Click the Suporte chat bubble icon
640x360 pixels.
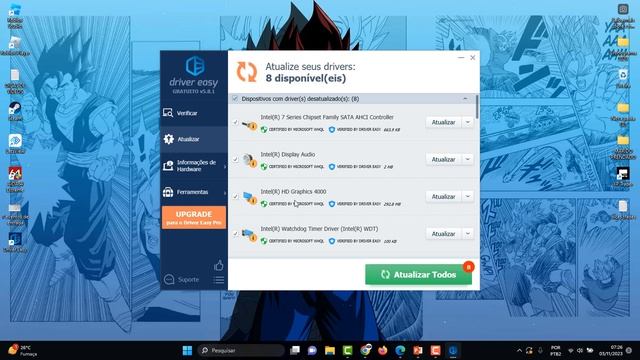169,279
